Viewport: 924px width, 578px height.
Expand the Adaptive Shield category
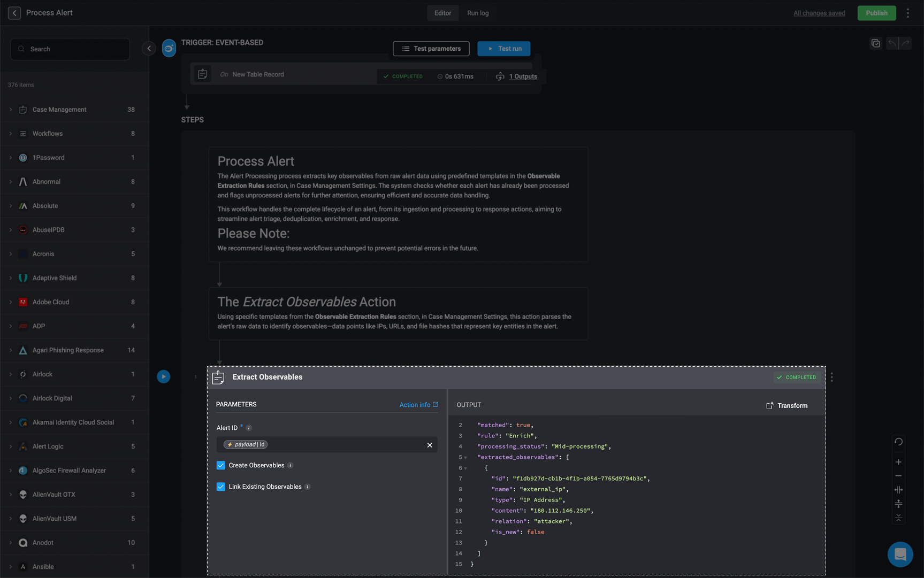pos(11,278)
